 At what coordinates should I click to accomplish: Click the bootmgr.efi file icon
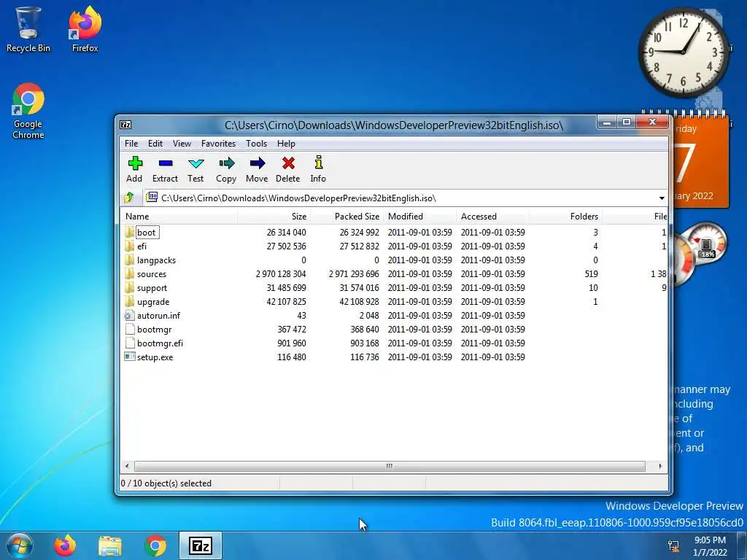coord(129,343)
